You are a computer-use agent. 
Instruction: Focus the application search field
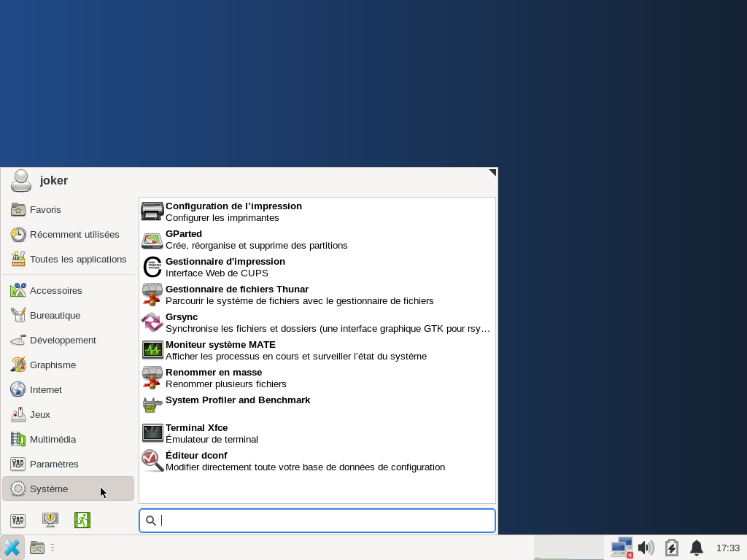pos(317,521)
